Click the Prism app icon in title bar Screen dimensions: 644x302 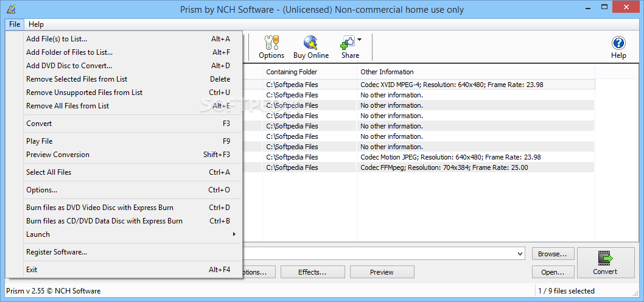[12, 8]
